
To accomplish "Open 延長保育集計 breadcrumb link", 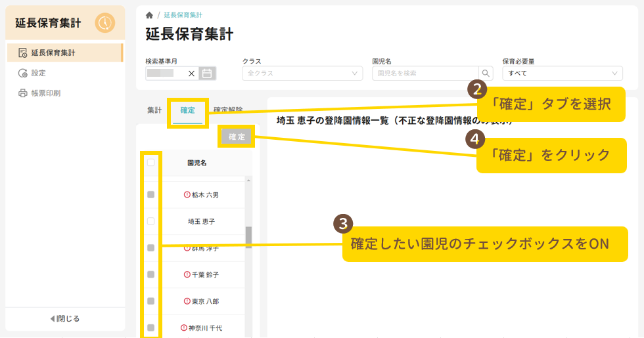I will tap(183, 15).
